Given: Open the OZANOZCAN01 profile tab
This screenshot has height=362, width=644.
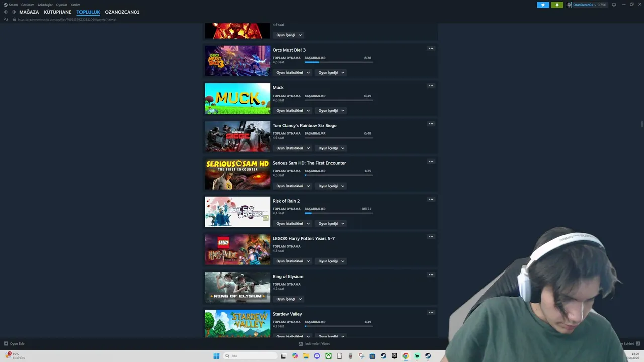Looking at the screenshot, I should [x=122, y=12].
